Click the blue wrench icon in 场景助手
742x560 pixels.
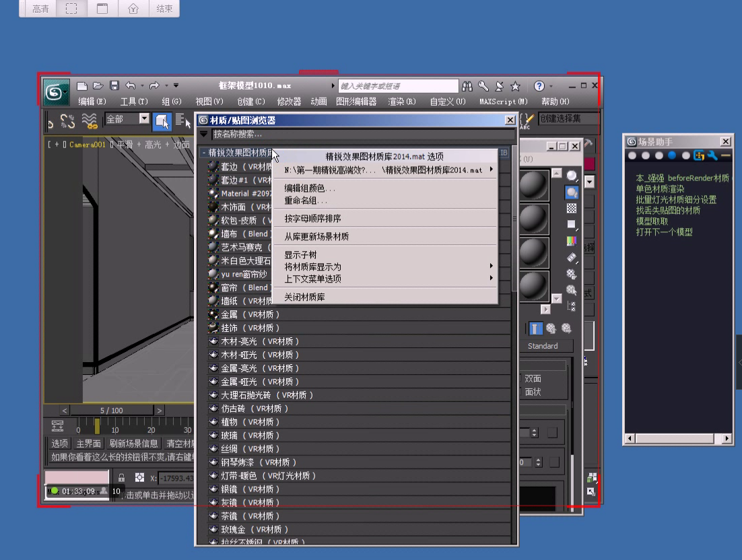pyautogui.click(x=712, y=155)
